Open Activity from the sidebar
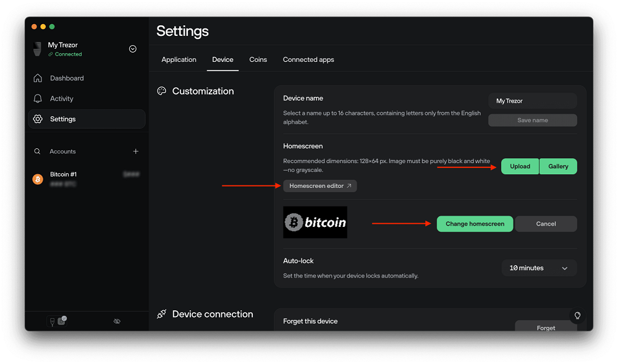 [x=87, y=98]
